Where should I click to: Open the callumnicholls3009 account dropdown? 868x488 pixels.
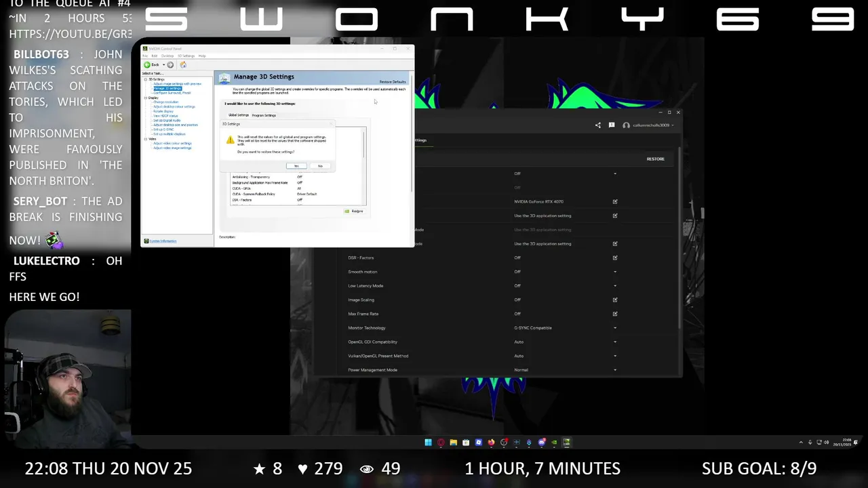649,125
